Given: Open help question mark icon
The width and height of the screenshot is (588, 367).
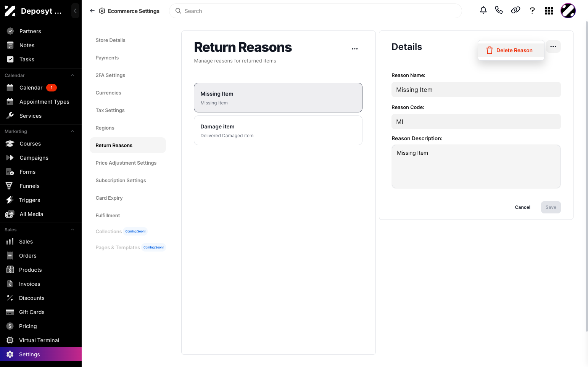Looking at the screenshot, I should tap(532, 11).
